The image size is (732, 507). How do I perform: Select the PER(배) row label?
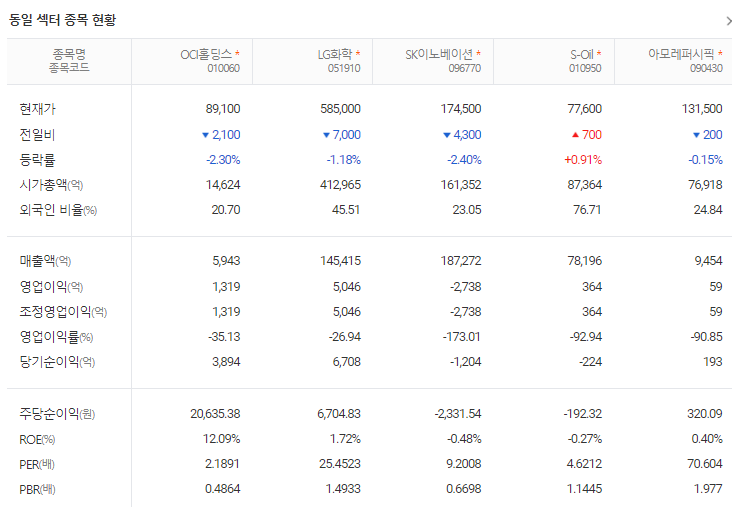tap(37, 465)
